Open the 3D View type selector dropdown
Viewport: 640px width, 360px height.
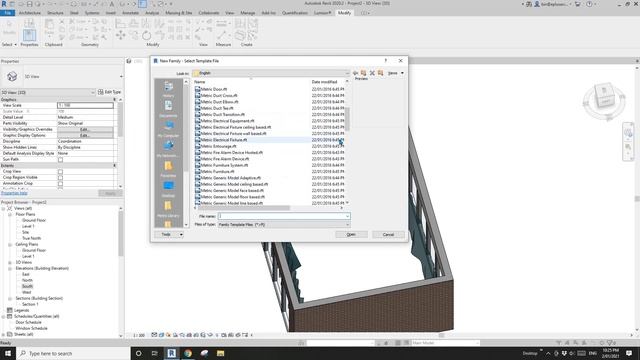click(62, 76)
